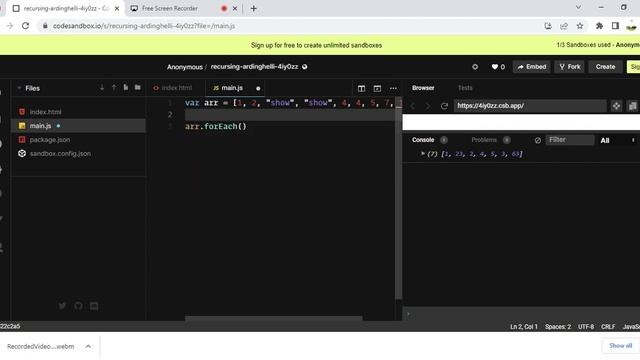Fork this sandbox
Image resolution: width=640 pixels, height=360 pixels.
(x=570, y=67)
